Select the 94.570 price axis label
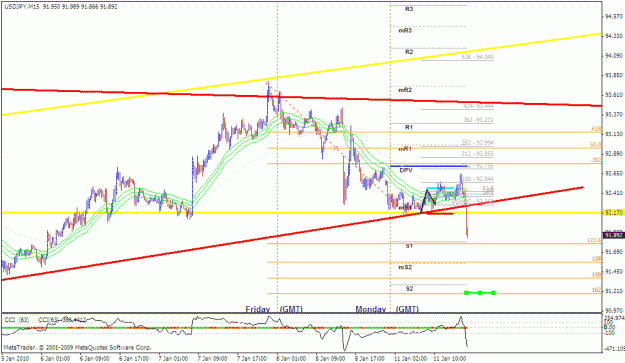The image size is (625, 363). pos(614,16)
